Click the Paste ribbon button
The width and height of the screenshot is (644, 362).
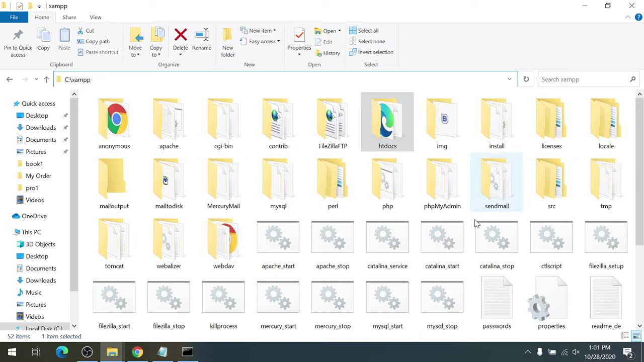pyautogui.click(x=64, y=40)
